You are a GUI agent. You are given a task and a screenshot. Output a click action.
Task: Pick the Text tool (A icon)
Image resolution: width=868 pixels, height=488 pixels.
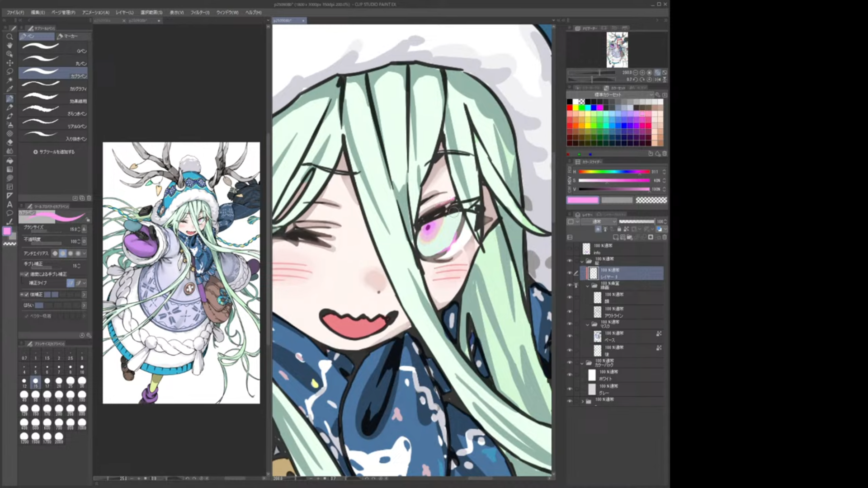[x=9, y=204]
